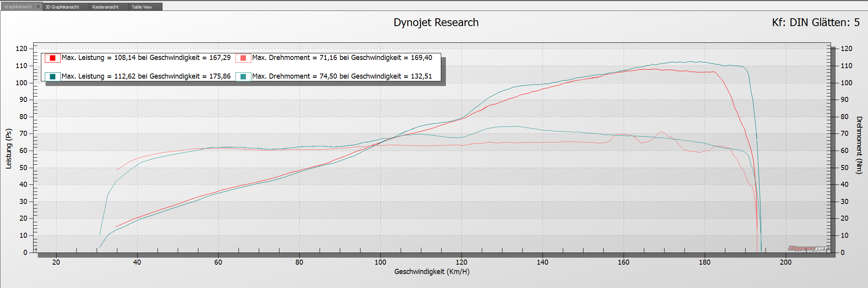The image size is (868, 288).
Task: Click light red swatch for Drehmoment 71,16
Action: [x=243, y=58]
